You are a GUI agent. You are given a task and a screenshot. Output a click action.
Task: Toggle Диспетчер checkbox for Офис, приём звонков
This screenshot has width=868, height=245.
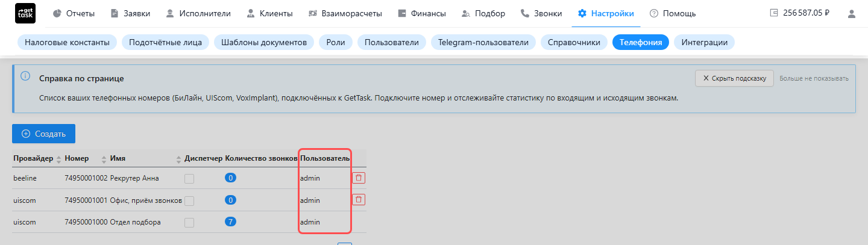[189, 200]
